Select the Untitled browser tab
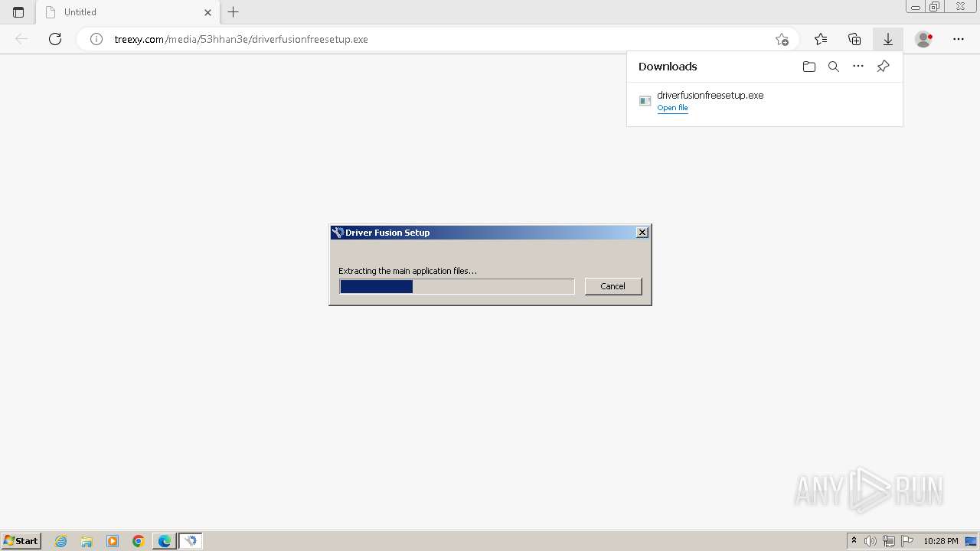 [128, 12]
